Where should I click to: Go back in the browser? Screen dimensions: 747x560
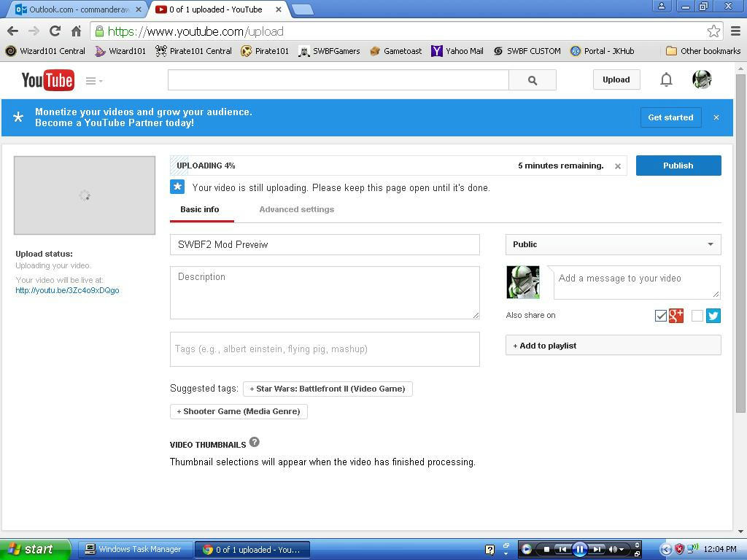(13, 31)
